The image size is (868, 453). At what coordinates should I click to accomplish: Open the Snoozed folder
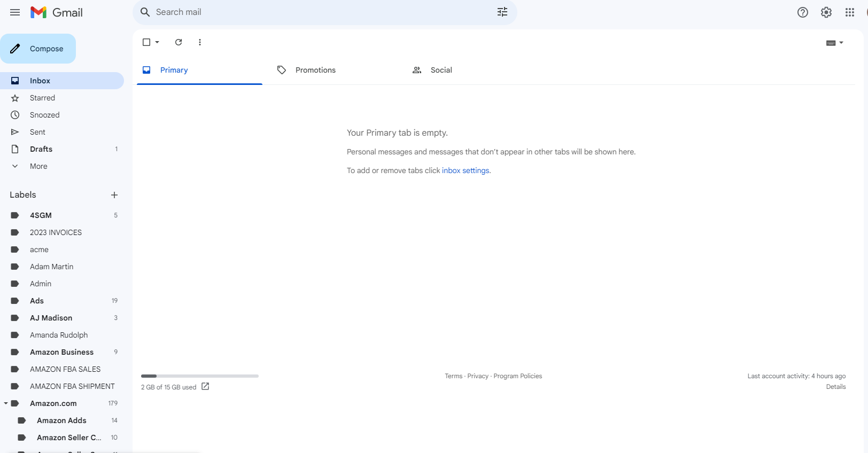(62, 115)
